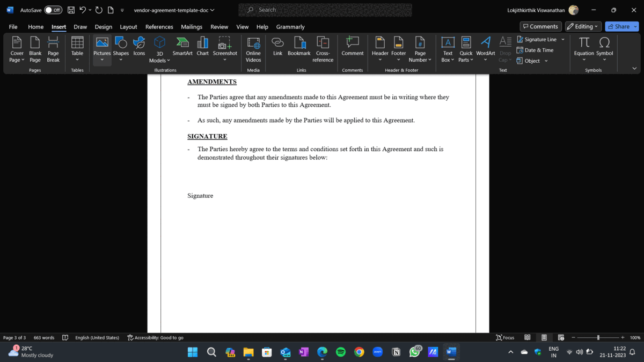Select Print Layout view

coord(544,338)
